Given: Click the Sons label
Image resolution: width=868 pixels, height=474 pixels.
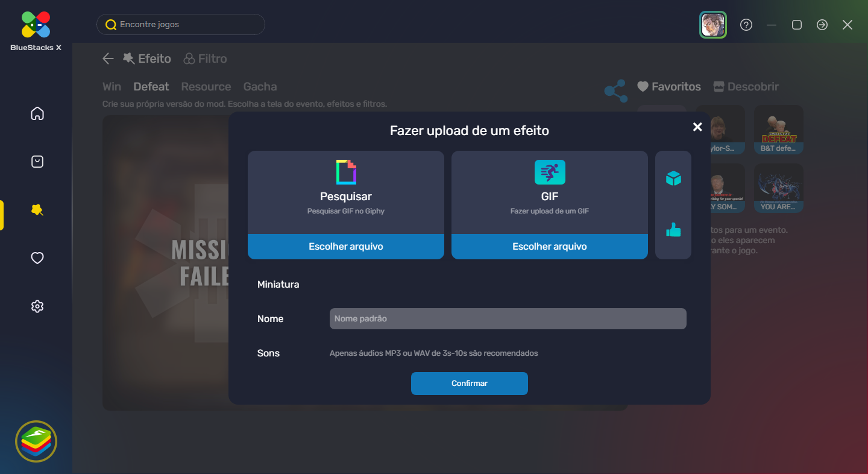Looking at the screenshot, I should coord(268,353).
